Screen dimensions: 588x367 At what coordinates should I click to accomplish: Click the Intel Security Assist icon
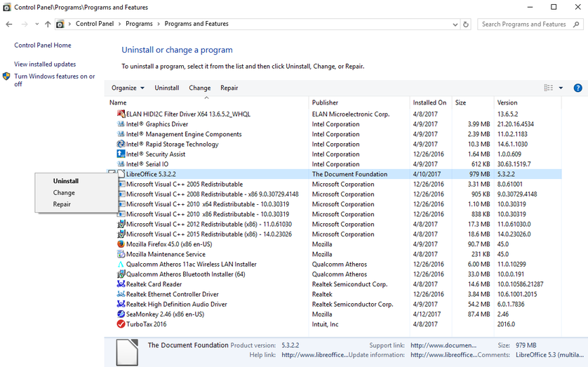(x=121, y=154)
